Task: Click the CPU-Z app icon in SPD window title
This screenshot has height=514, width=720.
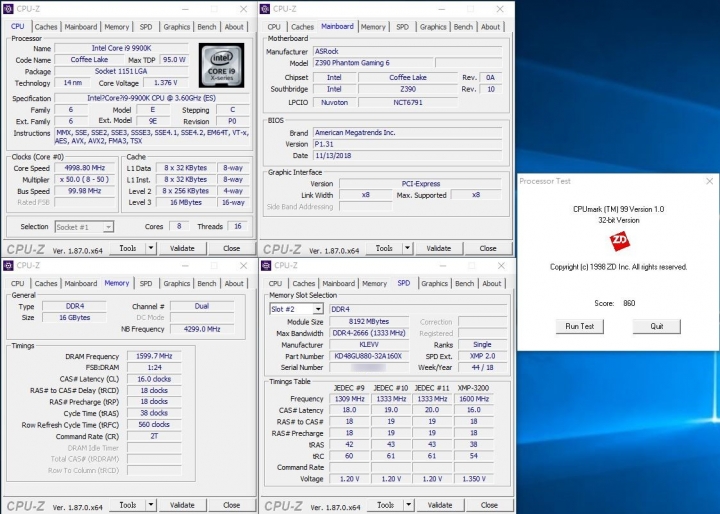Action: [266, 265]
